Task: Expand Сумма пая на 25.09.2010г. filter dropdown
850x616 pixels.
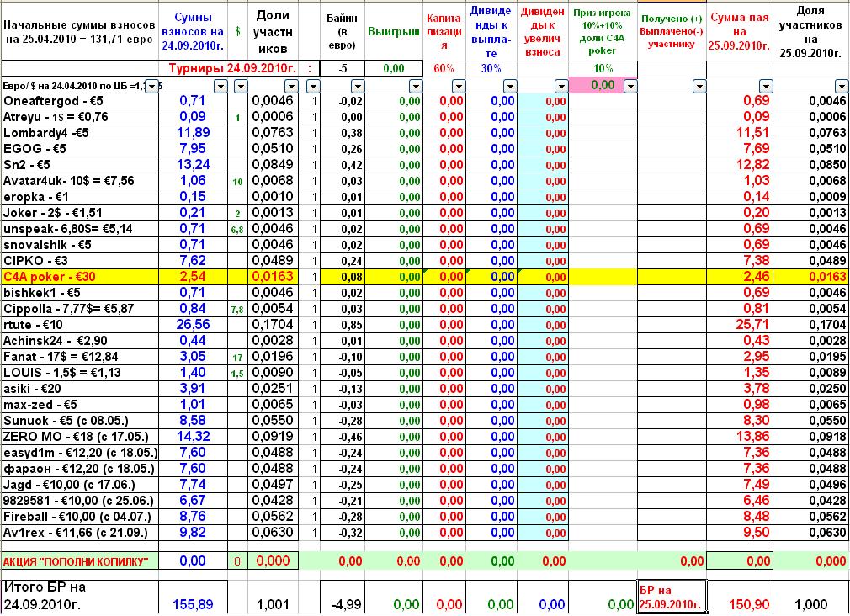Action: [x=766, y=86]
